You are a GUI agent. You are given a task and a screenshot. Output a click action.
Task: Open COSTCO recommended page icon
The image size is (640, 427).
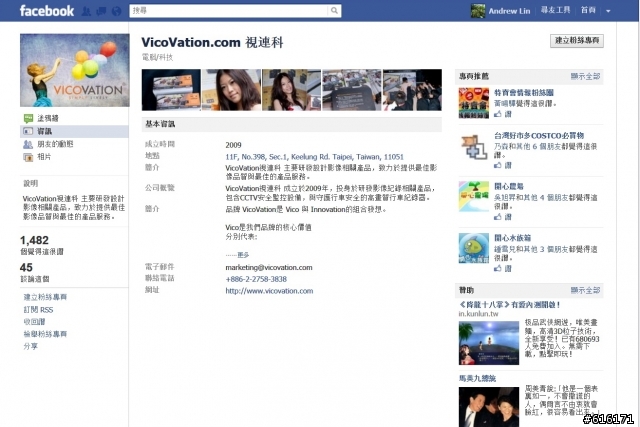pos(473,146)
